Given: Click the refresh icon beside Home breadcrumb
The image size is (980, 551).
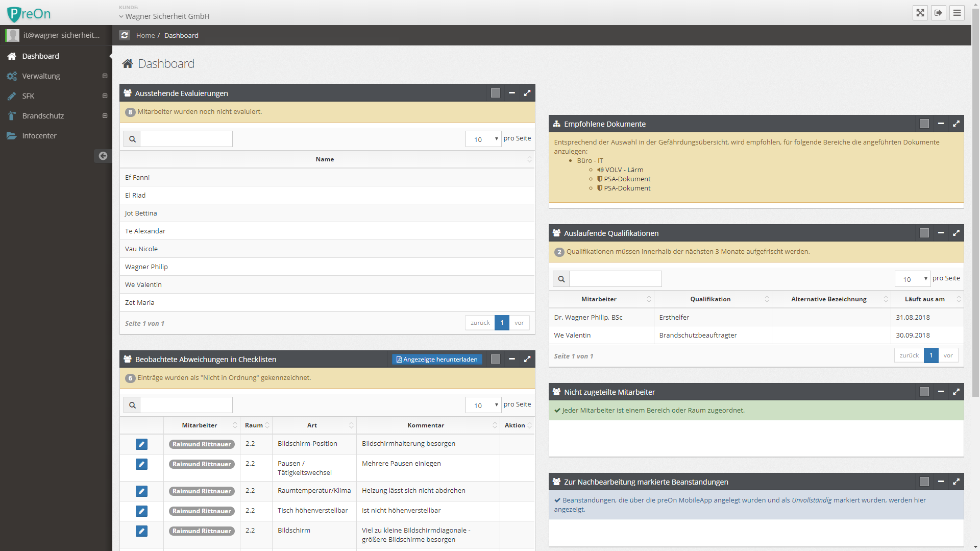Looking at the screenshot, I should coord(125,35).
